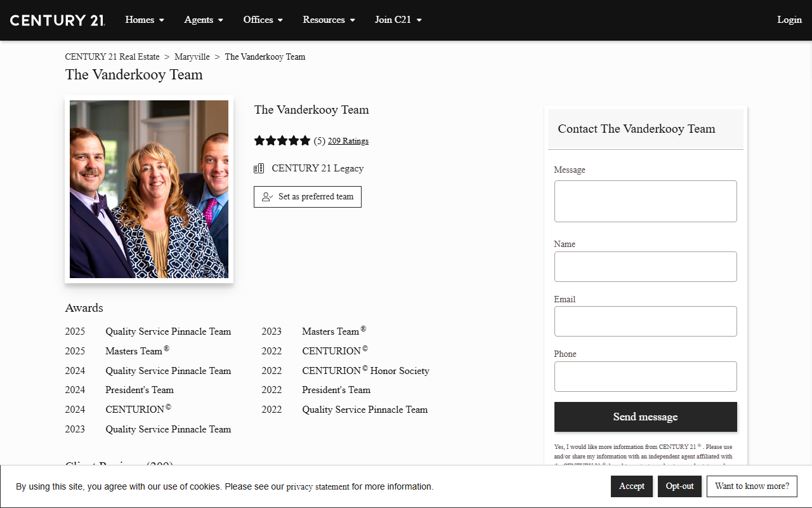
Task: Click the office building icon beside CENTURY 21 Legacy
Action: coord(259,168)
